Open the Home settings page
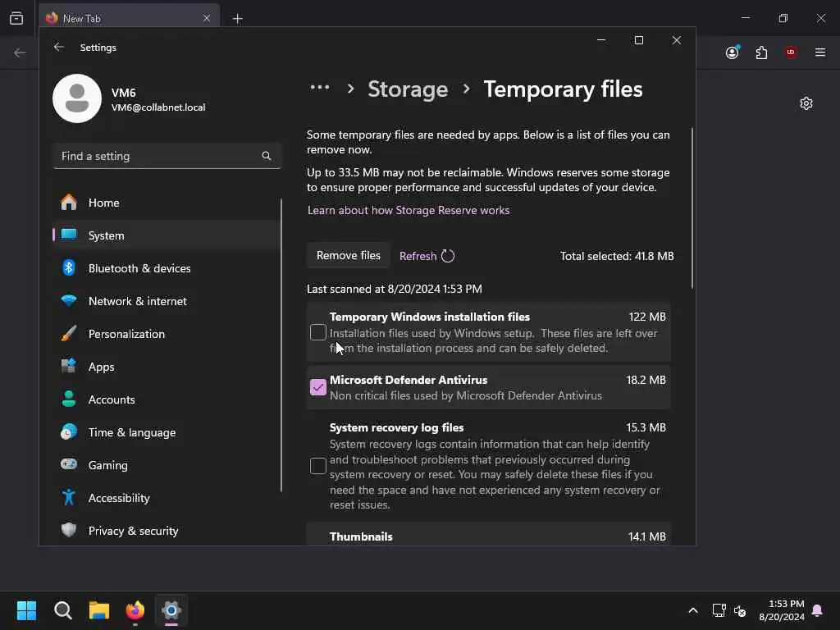The image size is (840, 630). pos(167,203)
